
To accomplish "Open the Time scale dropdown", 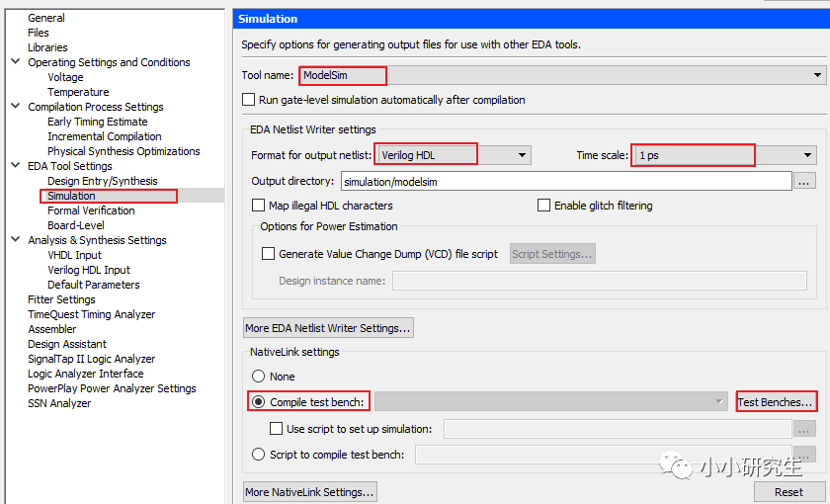I will point(808,155).
